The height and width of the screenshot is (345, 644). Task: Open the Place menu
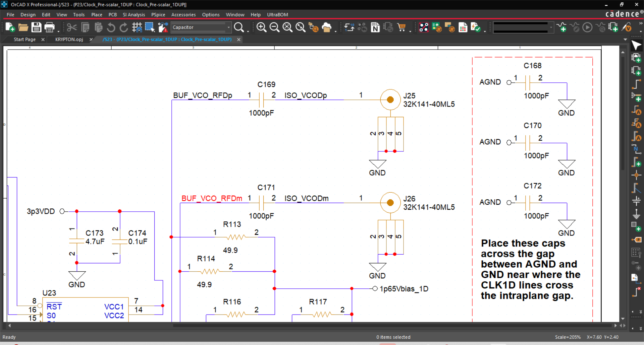point(97,15)
